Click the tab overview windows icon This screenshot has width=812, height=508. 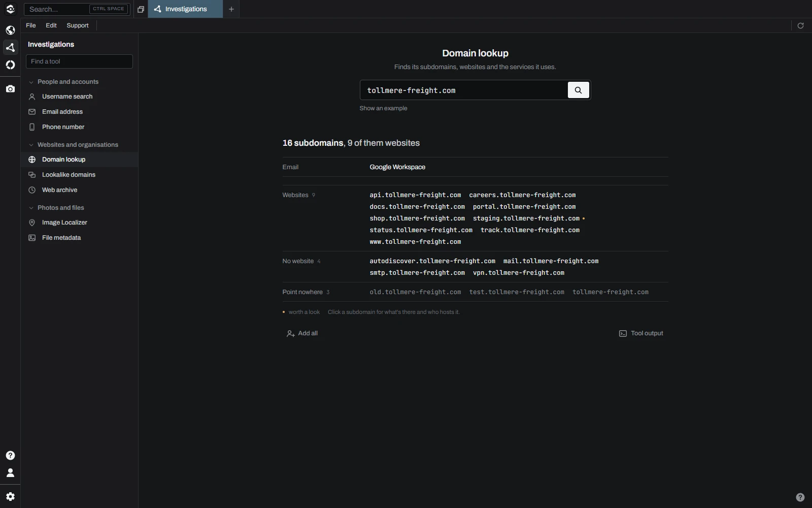click(141, 9)
